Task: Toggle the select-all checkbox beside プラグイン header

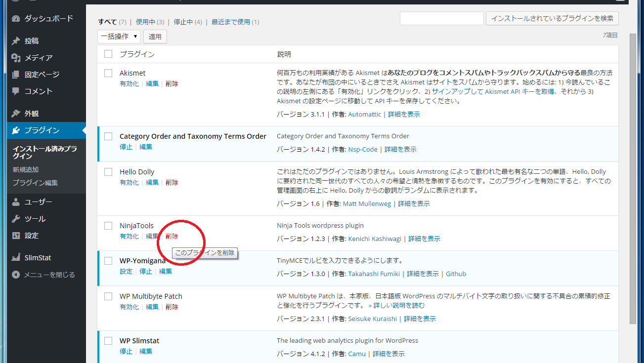Action: point(108,54)
